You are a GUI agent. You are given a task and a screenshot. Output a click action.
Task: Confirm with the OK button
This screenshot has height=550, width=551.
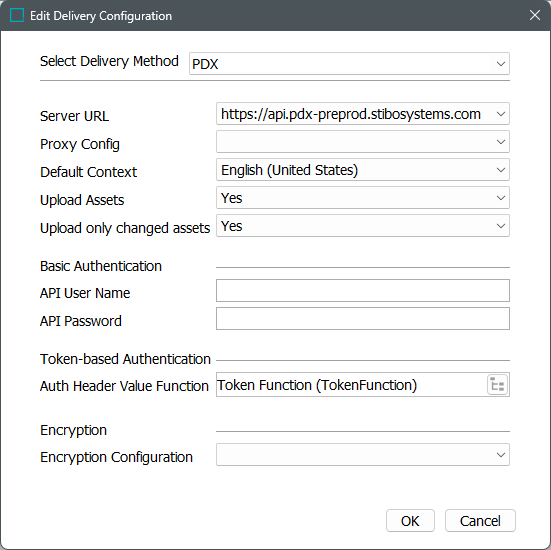410,521
